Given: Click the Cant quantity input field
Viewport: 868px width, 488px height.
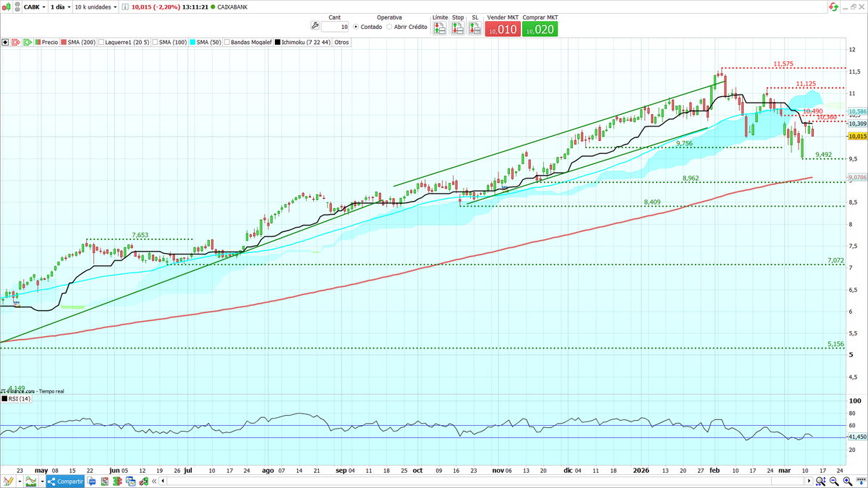Looking at the screenshot, I should (335, 27).
